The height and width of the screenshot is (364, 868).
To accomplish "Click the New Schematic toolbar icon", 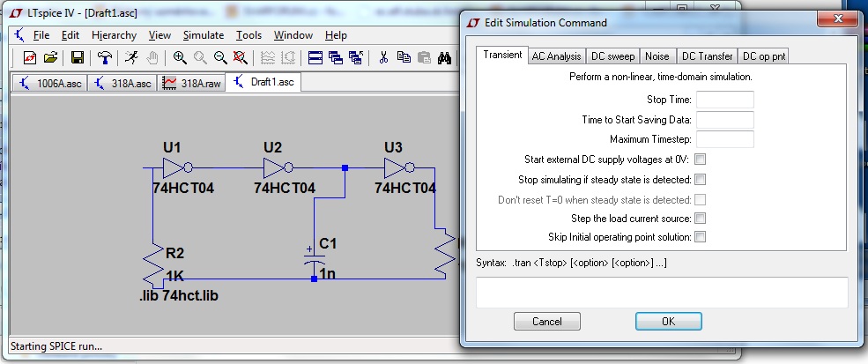I will pos(29,57).
